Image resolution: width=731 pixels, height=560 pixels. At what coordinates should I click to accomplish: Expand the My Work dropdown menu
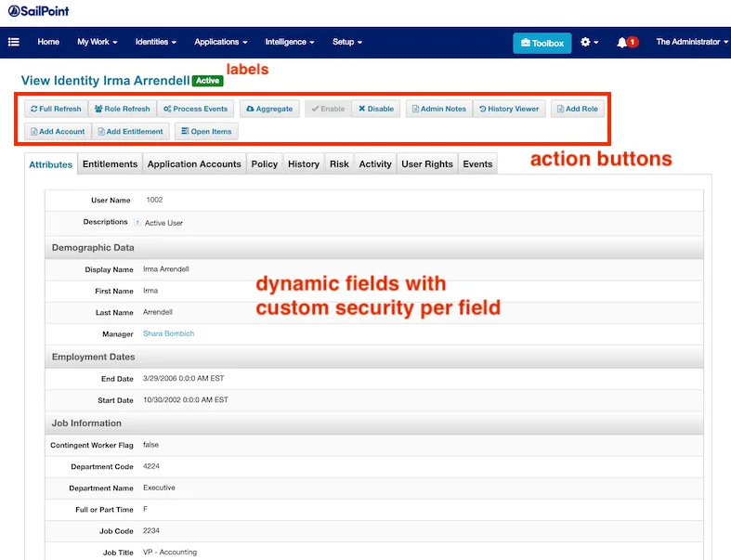coord(98,42)
